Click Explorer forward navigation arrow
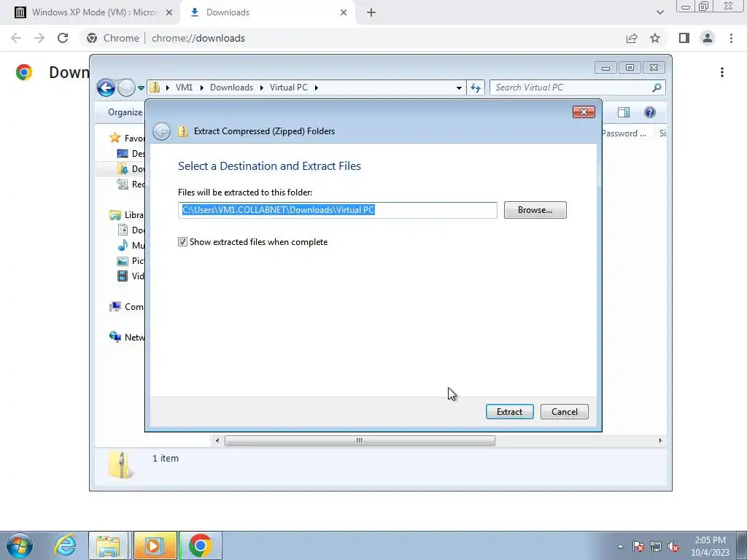The height and width of the screenshot is (560, 747). (126, 87)
